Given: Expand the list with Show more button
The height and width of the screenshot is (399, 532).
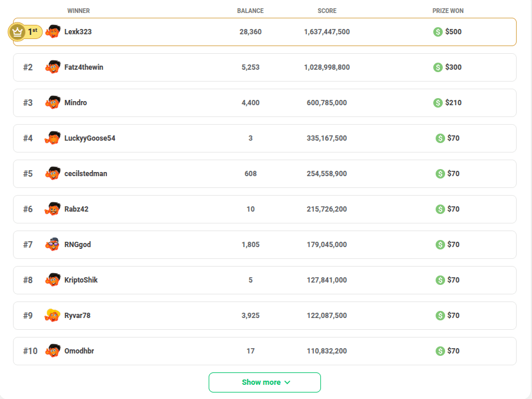Looking at the screenshot, I should pos(265,382).
